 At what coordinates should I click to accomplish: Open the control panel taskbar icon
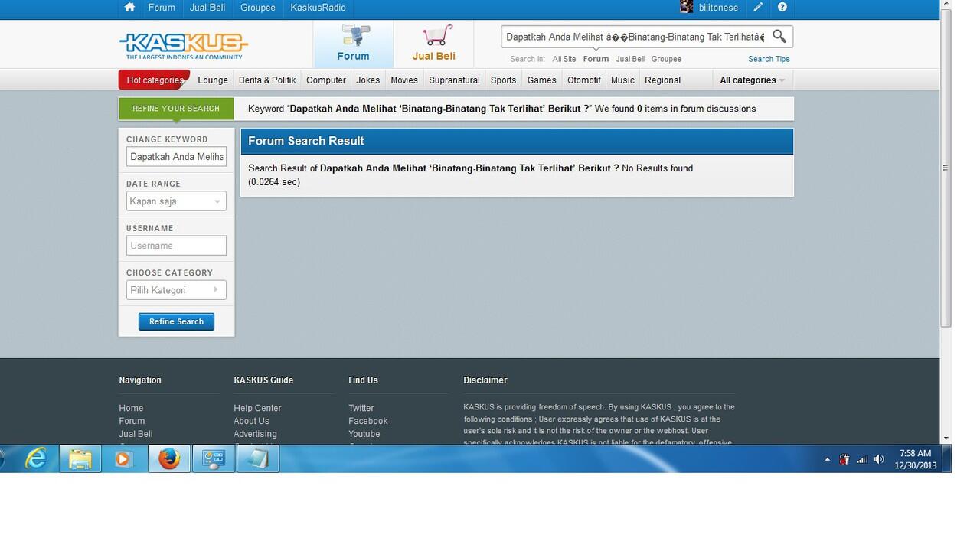(213, 458)
